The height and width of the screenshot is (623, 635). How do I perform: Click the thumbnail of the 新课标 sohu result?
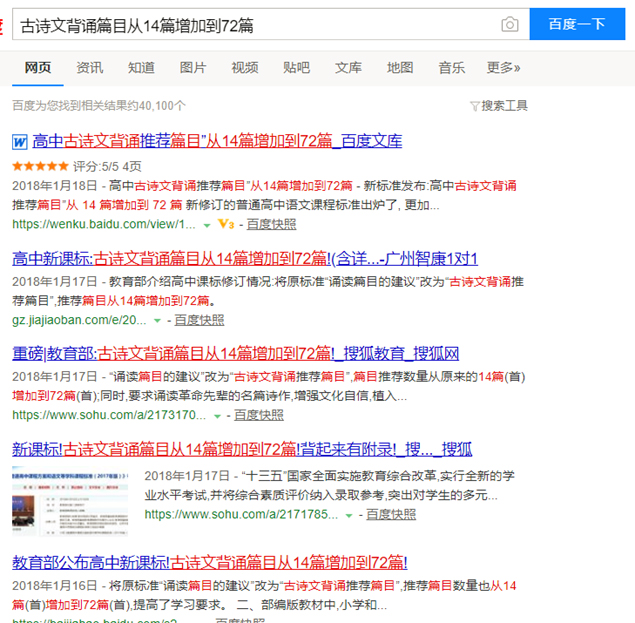coord(70,503)
